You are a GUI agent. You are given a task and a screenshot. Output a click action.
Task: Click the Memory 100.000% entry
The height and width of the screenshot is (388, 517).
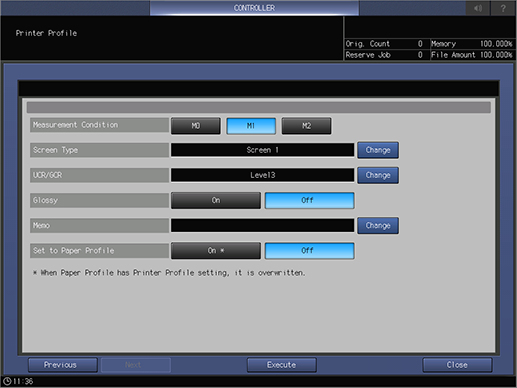pyautogui.click(x=472, y=44)
